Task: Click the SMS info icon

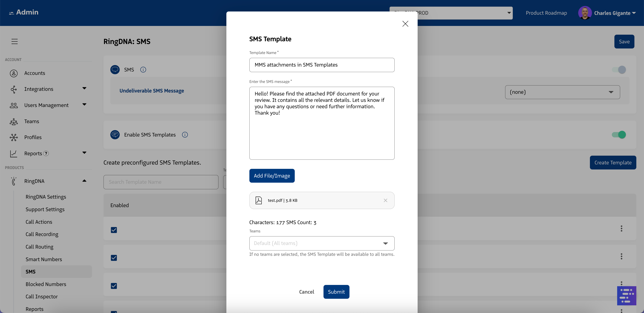Action: click(143, 70)
